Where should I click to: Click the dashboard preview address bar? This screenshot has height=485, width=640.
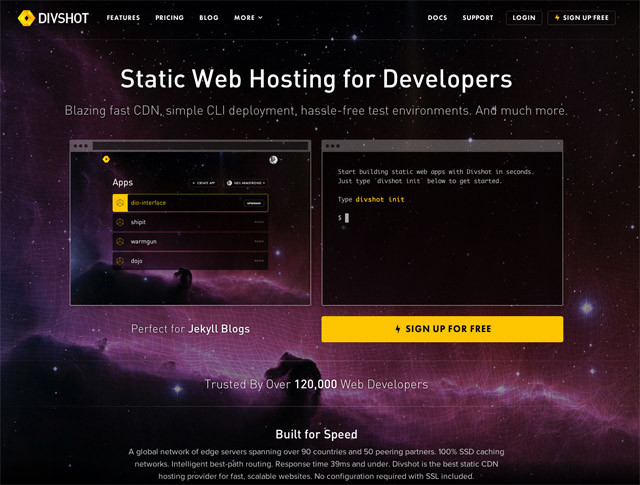click(x=200, y=146)
